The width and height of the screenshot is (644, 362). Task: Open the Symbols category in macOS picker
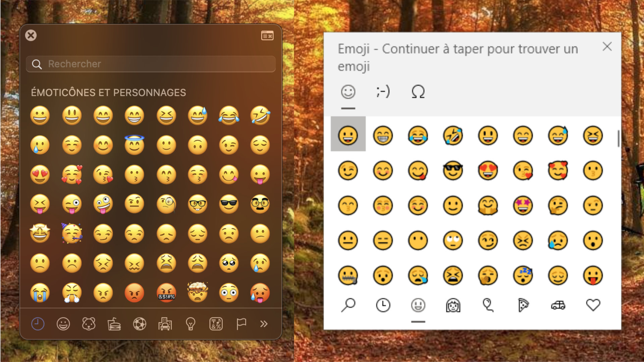[216, 324]
